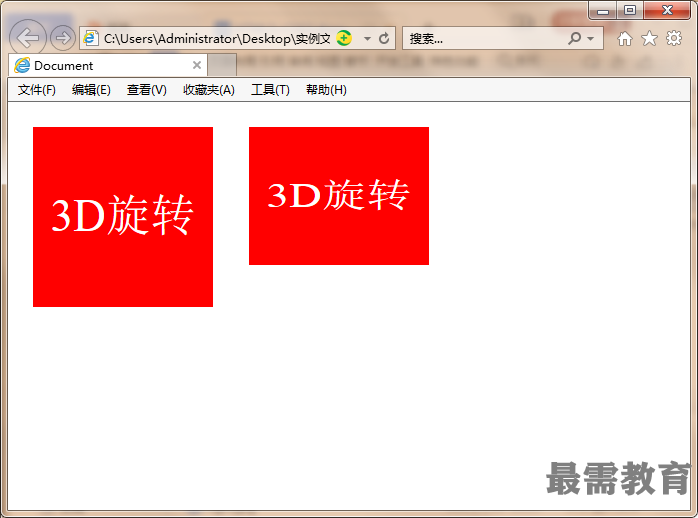Screen dimensions: 698x518
Task: Click the larger red 3D旋转 square
Action: pos(123,217)
